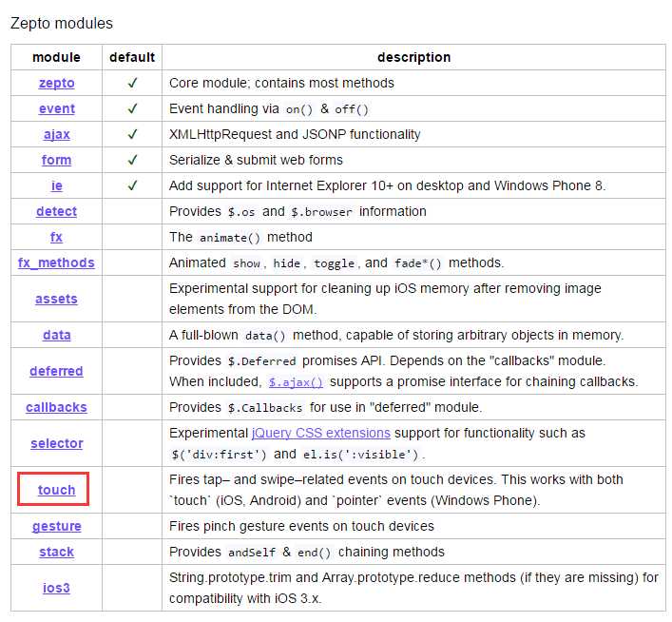Screen dimensions: 672x622
Task: Click the $('div:first') code example text
Action: point(219,455)
